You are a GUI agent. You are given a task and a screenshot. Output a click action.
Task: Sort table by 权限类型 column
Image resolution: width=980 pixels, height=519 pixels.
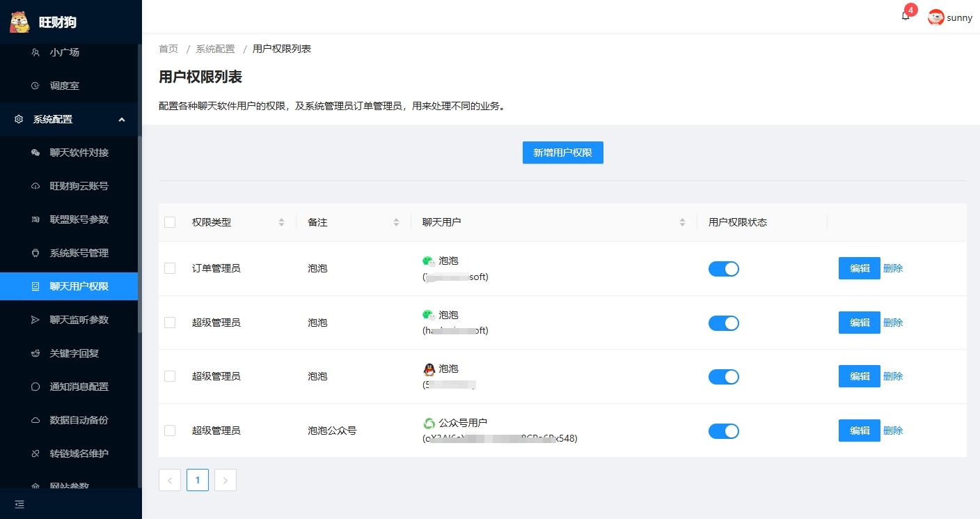(x=281, y=222)
